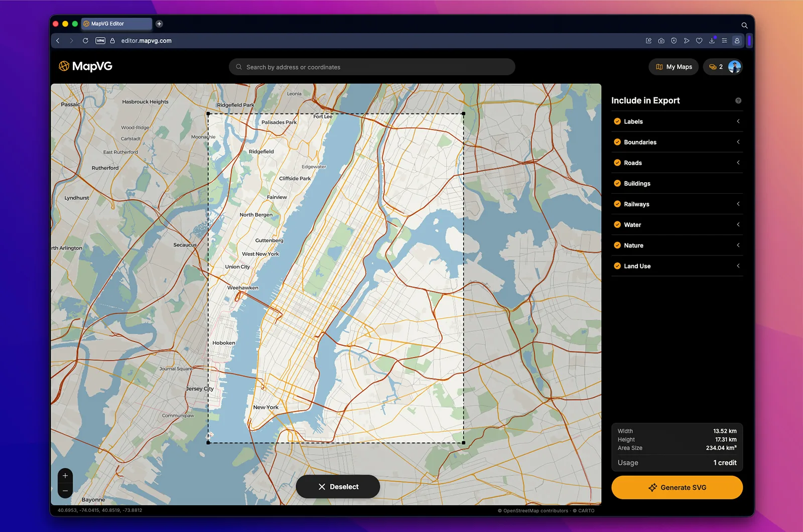This screenshot has height=532, width=803.
Task: Go back in browser history
Action: (58, 41)
